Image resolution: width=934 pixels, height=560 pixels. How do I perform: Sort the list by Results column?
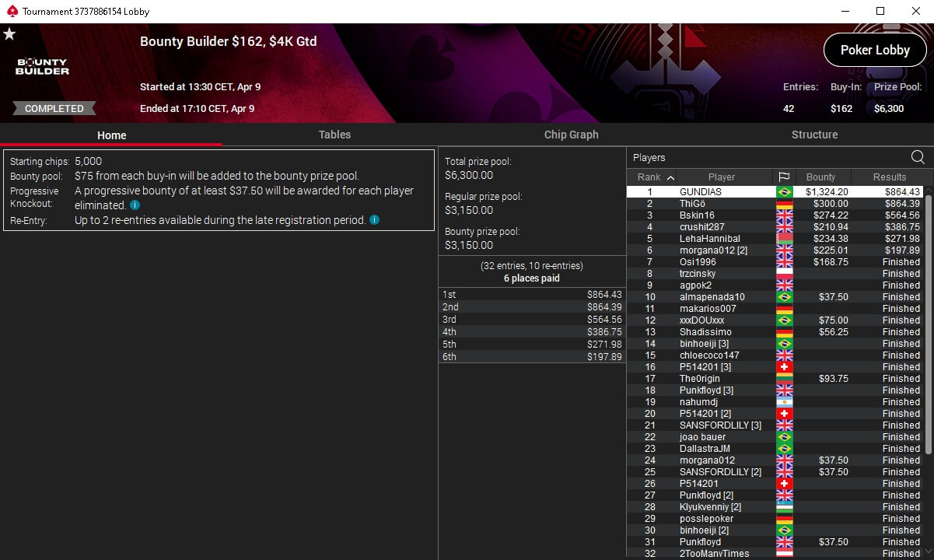[890, 177]
